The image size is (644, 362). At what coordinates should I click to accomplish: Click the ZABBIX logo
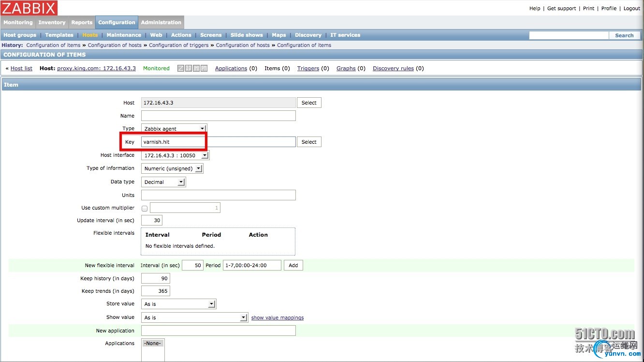[29, 8]
